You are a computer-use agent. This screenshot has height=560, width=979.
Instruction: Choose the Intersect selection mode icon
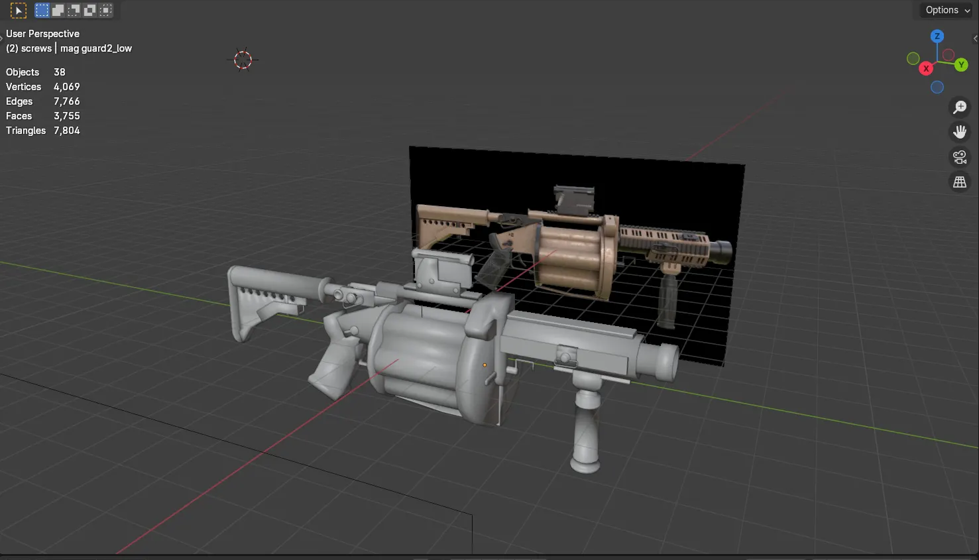[105, 11]
